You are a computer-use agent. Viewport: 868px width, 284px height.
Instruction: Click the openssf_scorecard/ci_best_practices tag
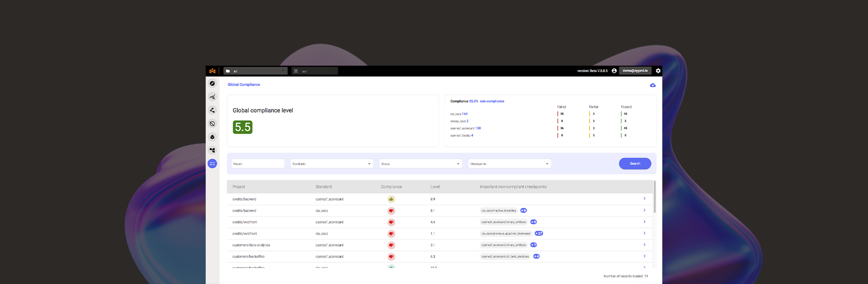(x=505, y=256)
